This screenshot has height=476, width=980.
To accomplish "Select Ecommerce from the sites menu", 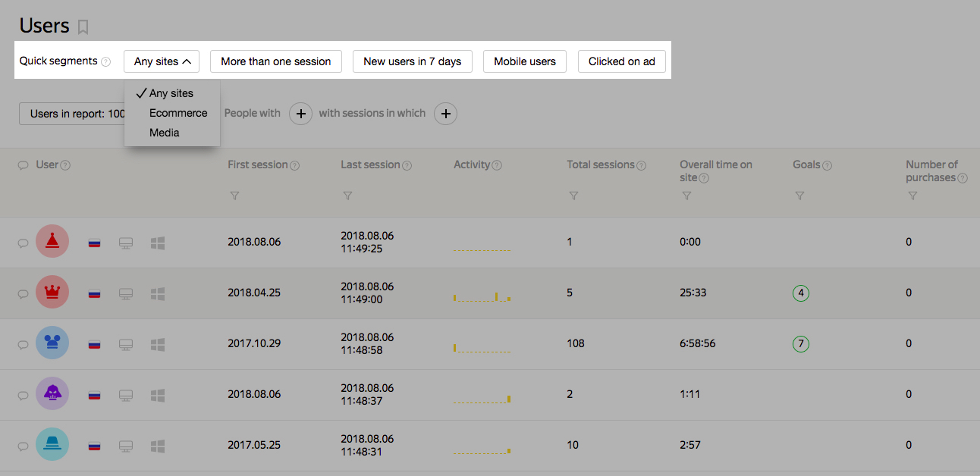I will [178, 113].
